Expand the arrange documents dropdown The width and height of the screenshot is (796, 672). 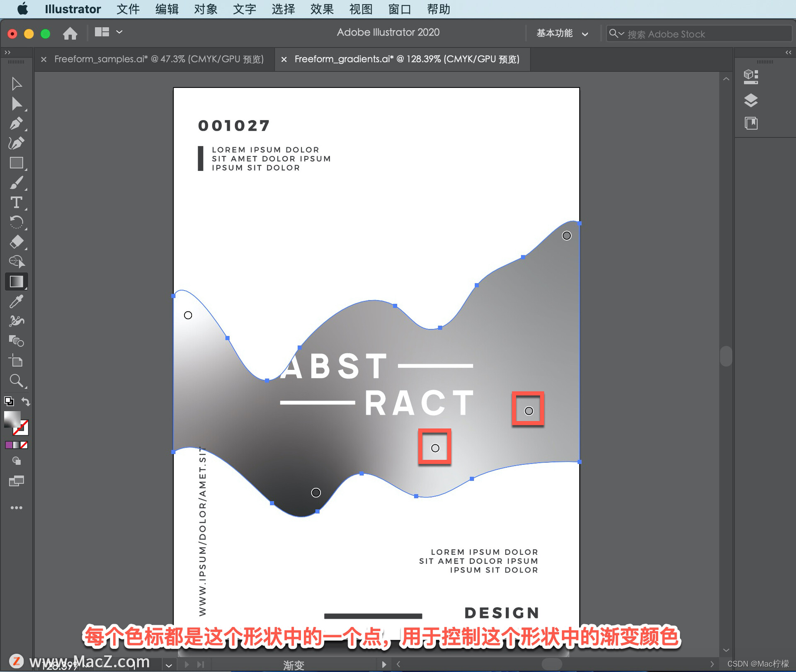[x=119, y=32]
